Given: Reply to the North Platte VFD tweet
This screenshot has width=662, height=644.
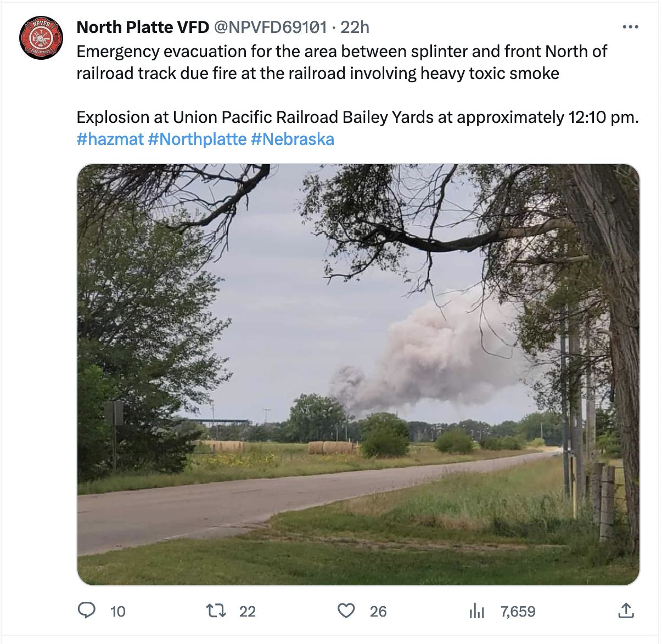Looking at the screenshot, I should pyautogui.click(x=88, y=611).
